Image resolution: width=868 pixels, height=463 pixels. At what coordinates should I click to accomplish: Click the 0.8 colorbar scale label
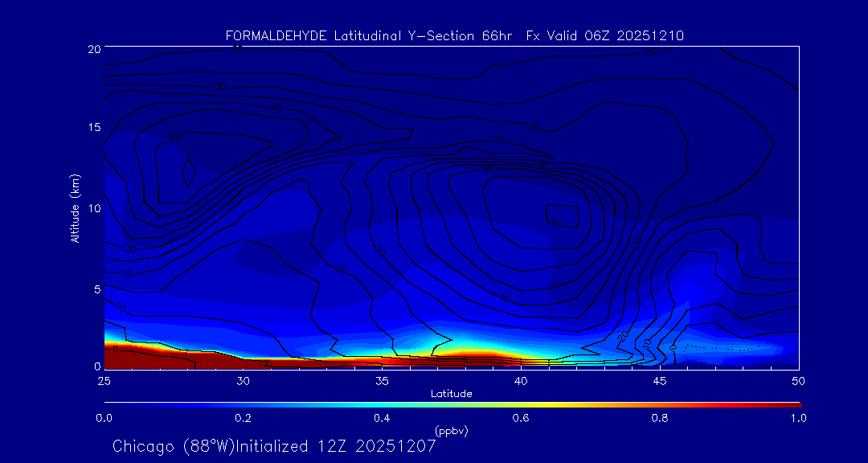(x=660, y=418)
